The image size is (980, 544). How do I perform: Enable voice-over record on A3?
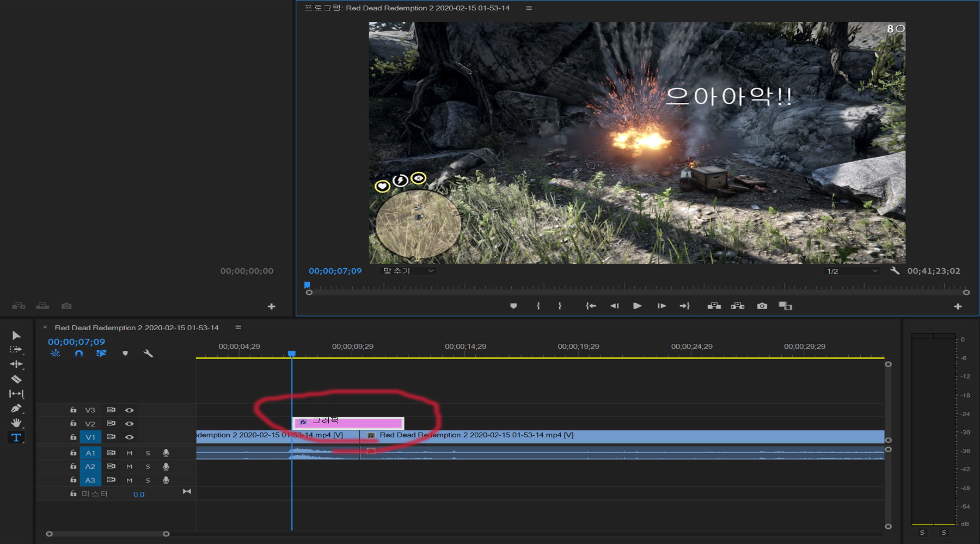tap(166, 480)
